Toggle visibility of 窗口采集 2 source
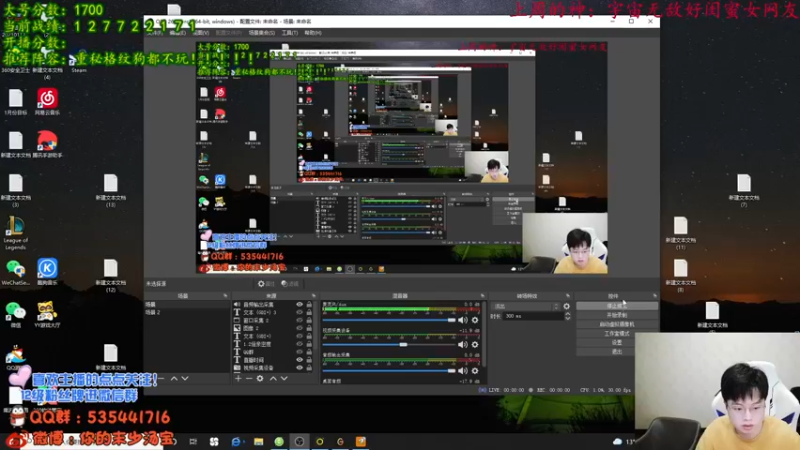Image resolution: width=800 pixels, height=450 pixels. coord(299,320)
